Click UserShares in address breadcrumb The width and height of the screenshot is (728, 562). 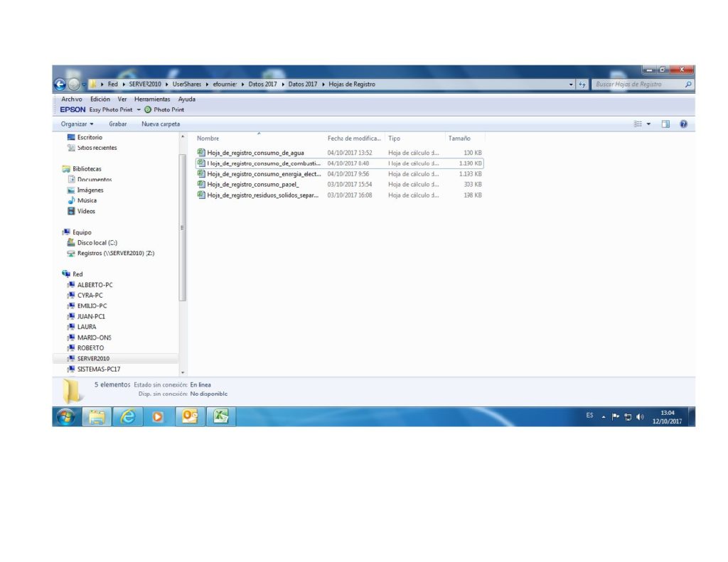tap(187, 85)
